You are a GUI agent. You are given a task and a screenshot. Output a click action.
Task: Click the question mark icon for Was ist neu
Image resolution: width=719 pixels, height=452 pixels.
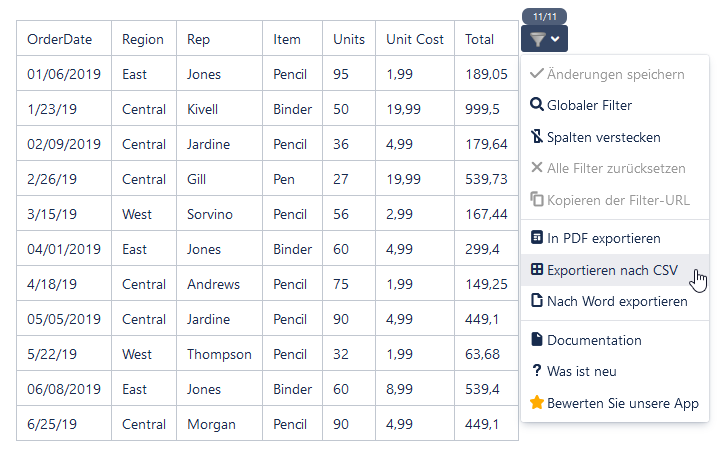536,370
